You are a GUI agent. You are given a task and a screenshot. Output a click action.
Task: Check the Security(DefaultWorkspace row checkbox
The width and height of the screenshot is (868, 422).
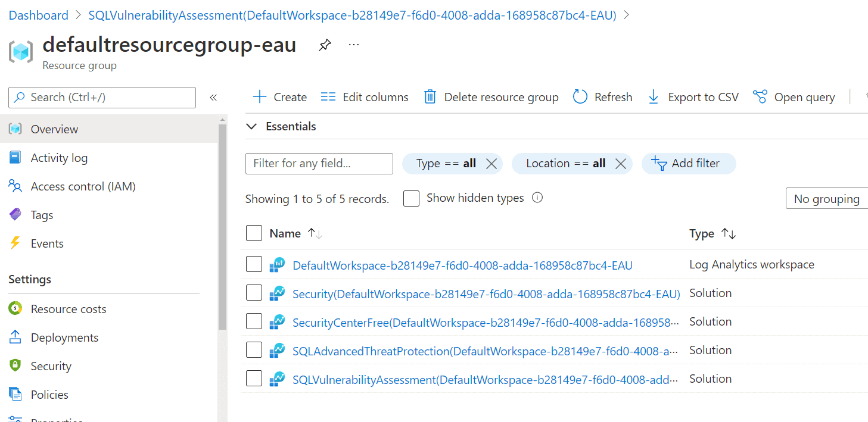(x=254, y=293)
